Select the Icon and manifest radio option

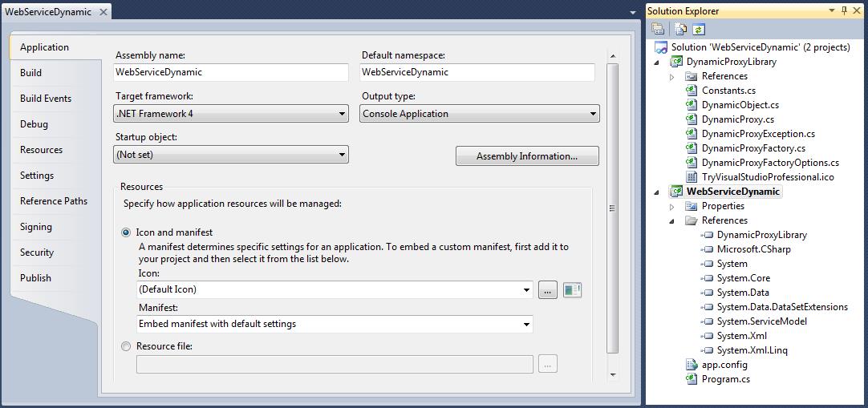(126, 232)
